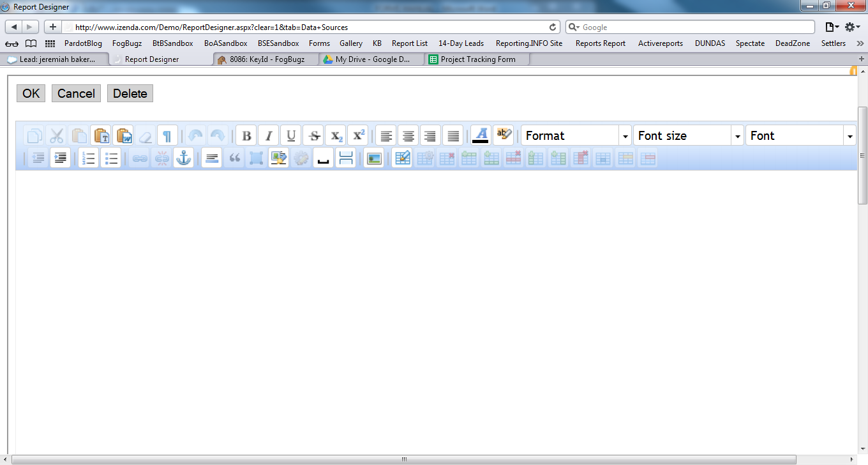Click the Undo arrow icon

tap(196, 135)
